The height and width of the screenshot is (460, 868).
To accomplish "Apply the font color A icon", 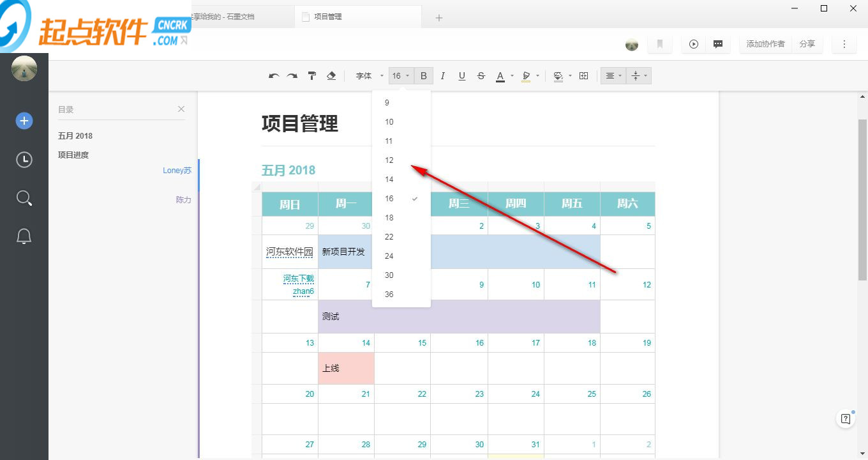I will click(500, 76).
